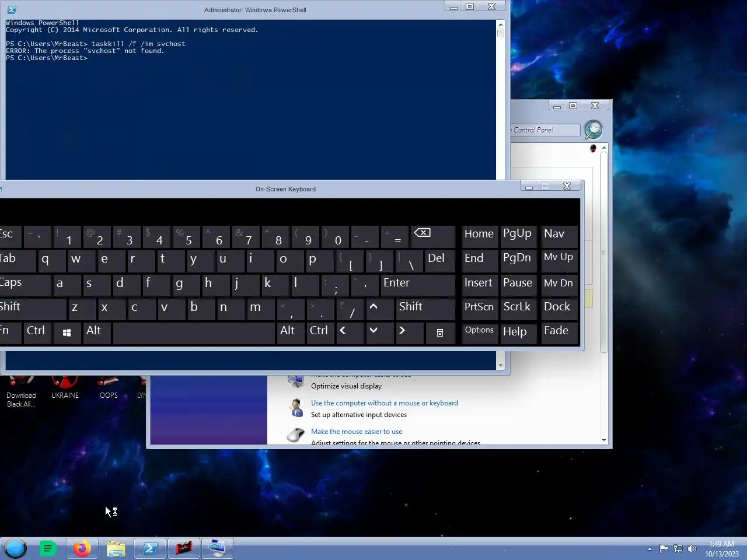The height and width of the screenshot is (560, 747).
Task: Toggle the right Alt key on the keyboard
Action: point(290,332)
